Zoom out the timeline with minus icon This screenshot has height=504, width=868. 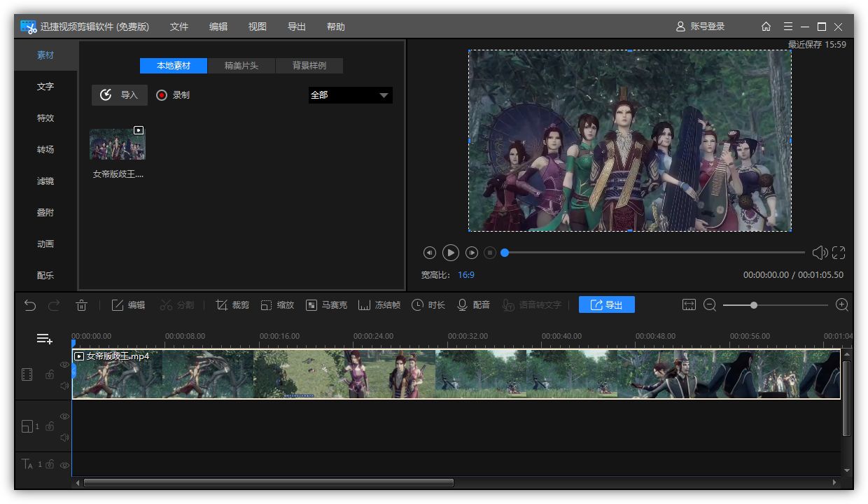coord(710,305)
